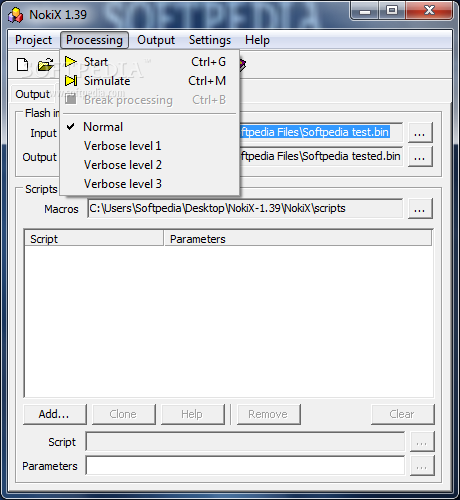Image resolution: width=460 pixels, height=500 pixels.
Task: Click browse button beside Script field
Action: pos(422,442)
